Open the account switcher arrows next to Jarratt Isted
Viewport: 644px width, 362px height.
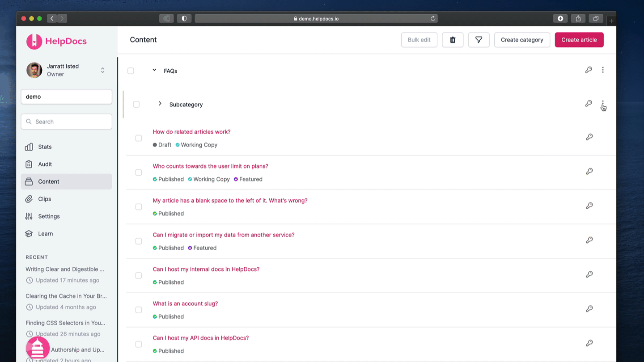(102, 70)
